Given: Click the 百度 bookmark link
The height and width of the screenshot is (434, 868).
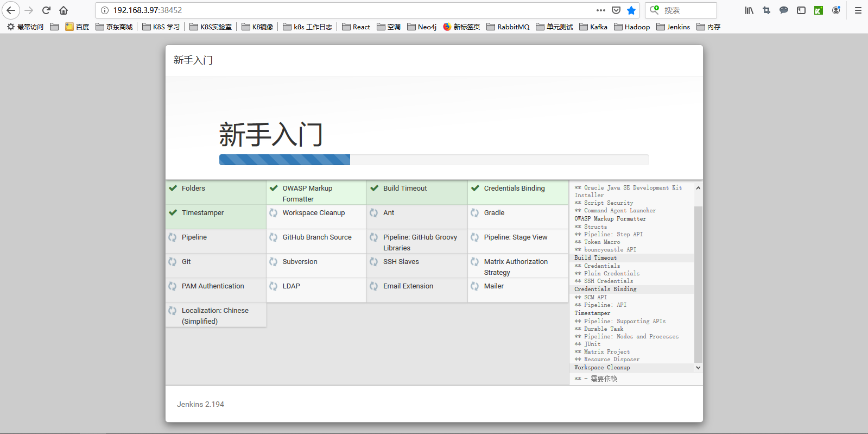Looking at the screenshot, I should [77, 27].
